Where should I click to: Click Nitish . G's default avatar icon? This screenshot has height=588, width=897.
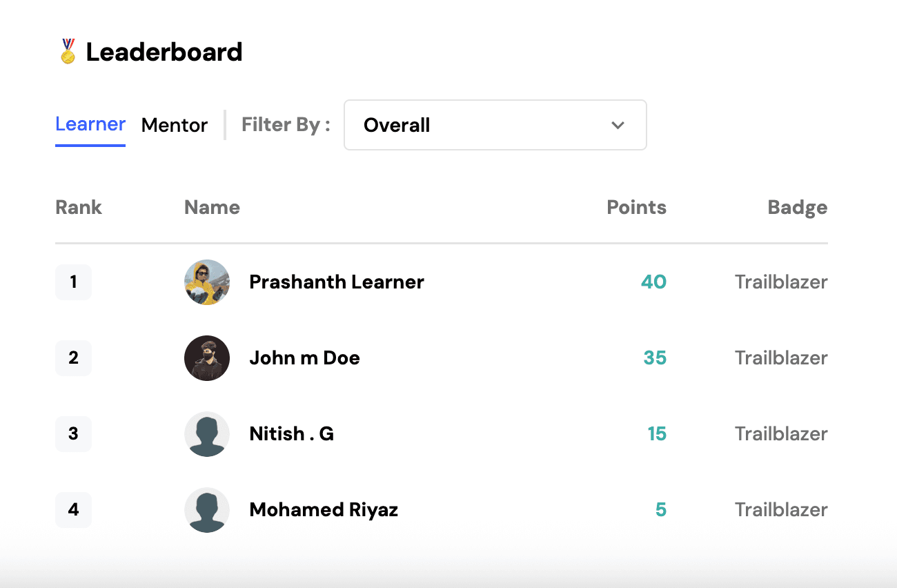(207, 434)
